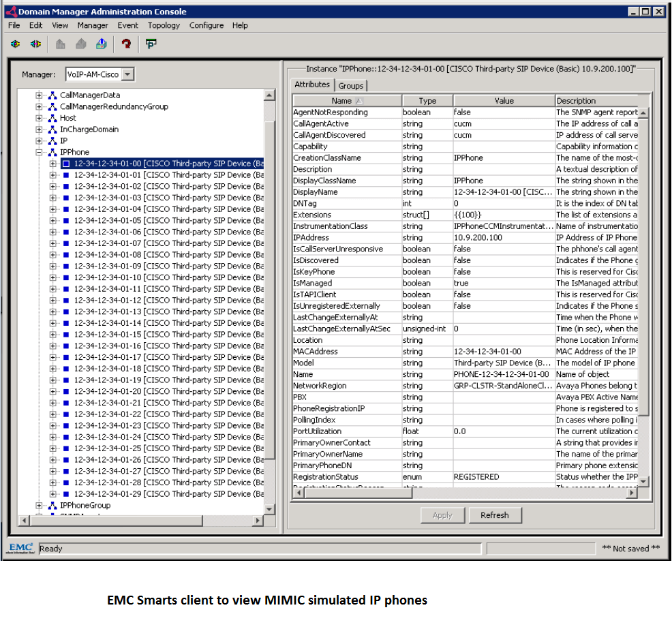Expand the Host tree node
672x642 pixels.
click(x=39, y=118)
